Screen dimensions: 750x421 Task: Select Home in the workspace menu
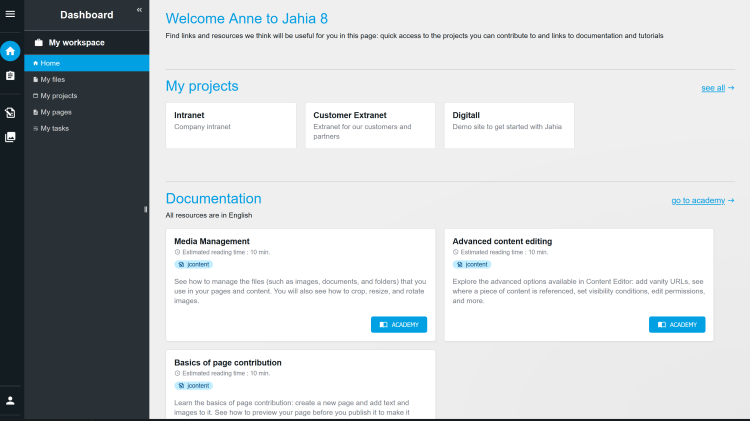pyautogui.click(x=87, y=63)
